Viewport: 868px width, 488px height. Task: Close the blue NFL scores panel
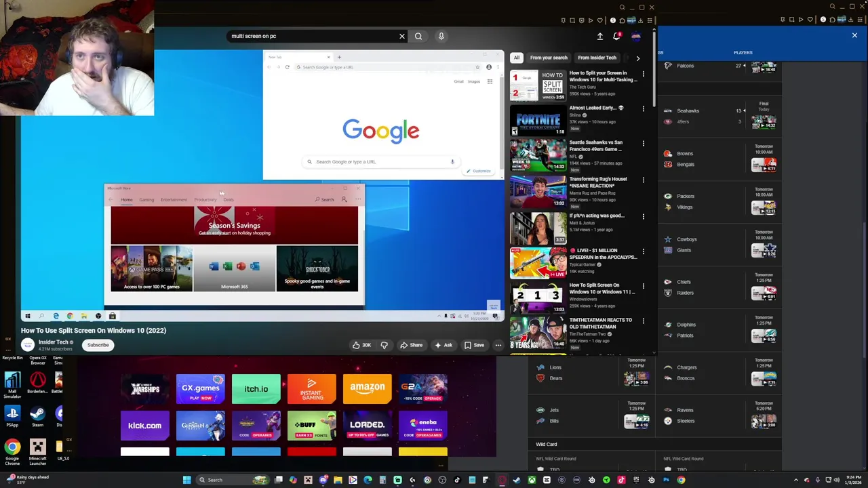click(854, 35)
